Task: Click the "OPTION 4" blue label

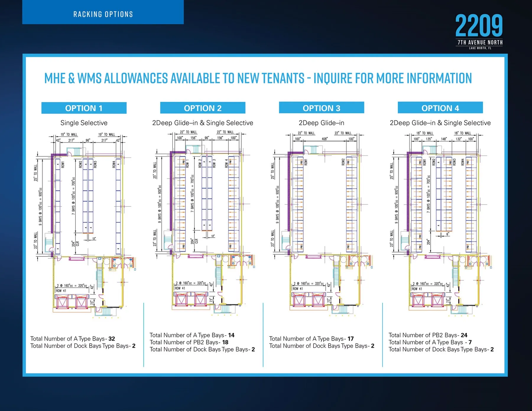Action: (440, 108)
